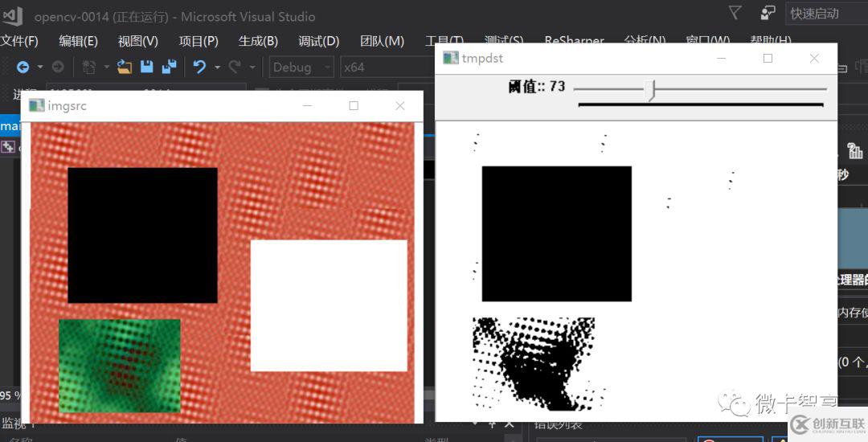Click the Visual Studio title bar text
Screen dimensions: 868x442
[x=174, y=17]
